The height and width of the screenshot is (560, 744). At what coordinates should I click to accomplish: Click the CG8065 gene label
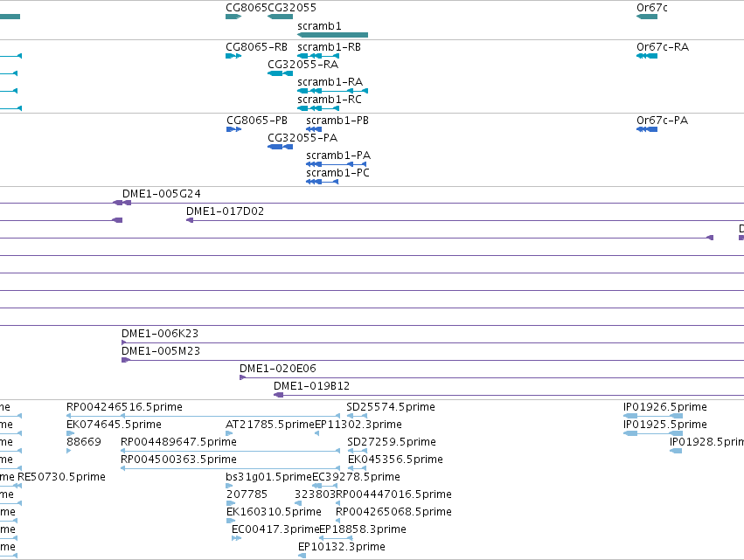click(247, 8)
